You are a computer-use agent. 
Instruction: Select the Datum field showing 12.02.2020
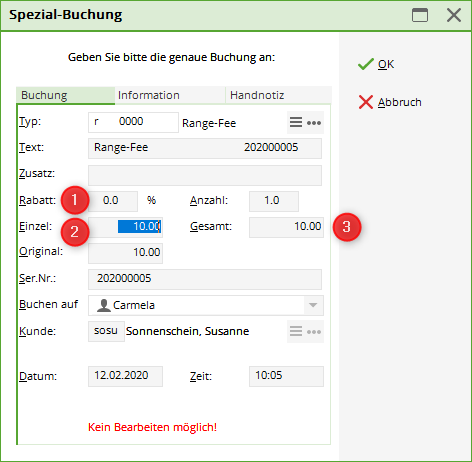tap(125, 376)
